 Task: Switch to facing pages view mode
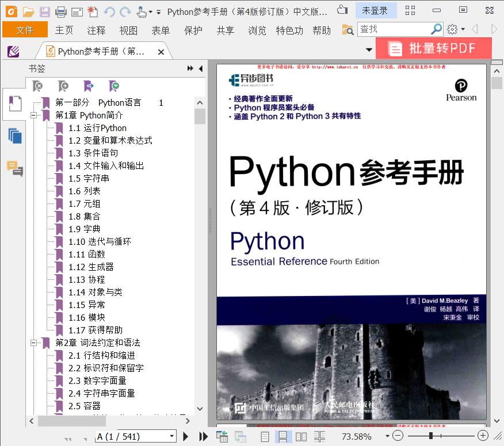(x=301, y=437)
